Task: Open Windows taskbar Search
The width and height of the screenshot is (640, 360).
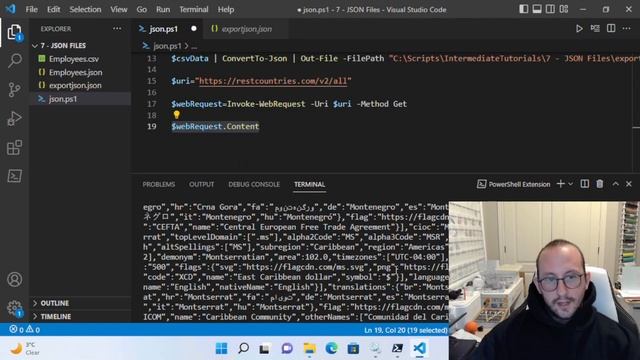Action: (243, 349)
